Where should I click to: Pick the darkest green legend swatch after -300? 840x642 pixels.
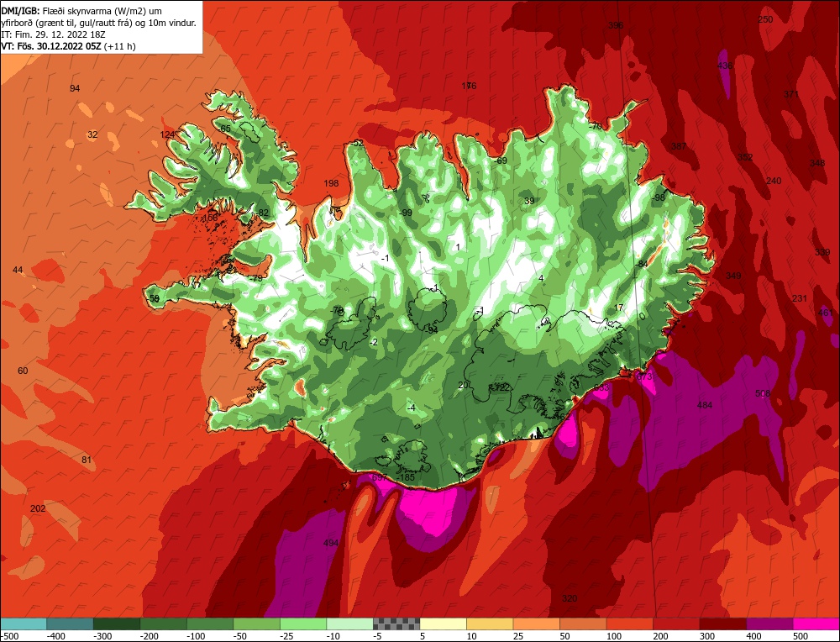point(117,624)
